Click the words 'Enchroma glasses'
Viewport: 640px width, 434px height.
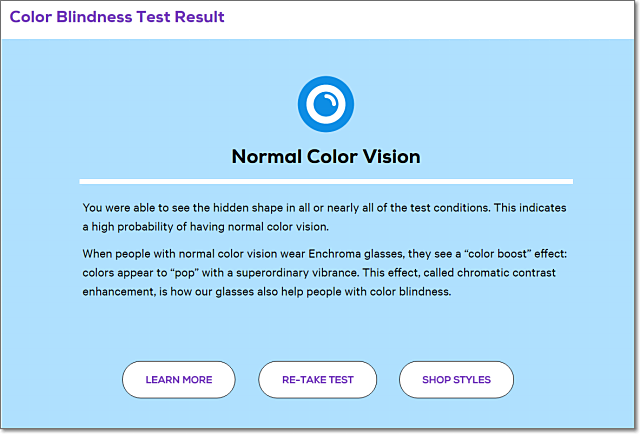point(356,254)
